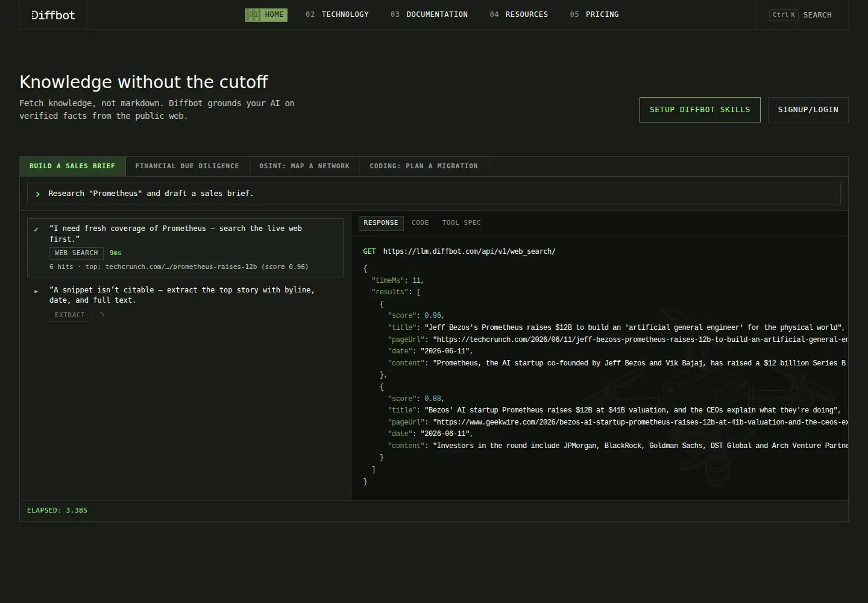Click the green checkmark beside the first step
This screenshot has height=603, width=868.
pos(36,229)
